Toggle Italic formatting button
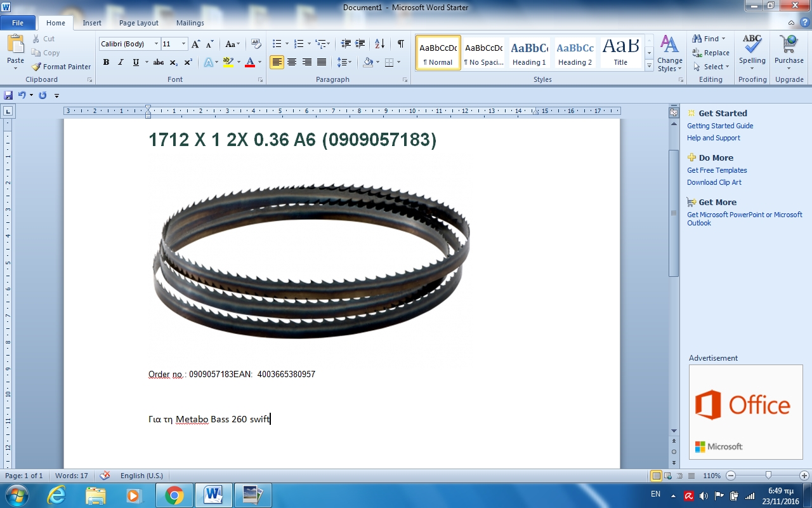812x508 pixels. 121,62
